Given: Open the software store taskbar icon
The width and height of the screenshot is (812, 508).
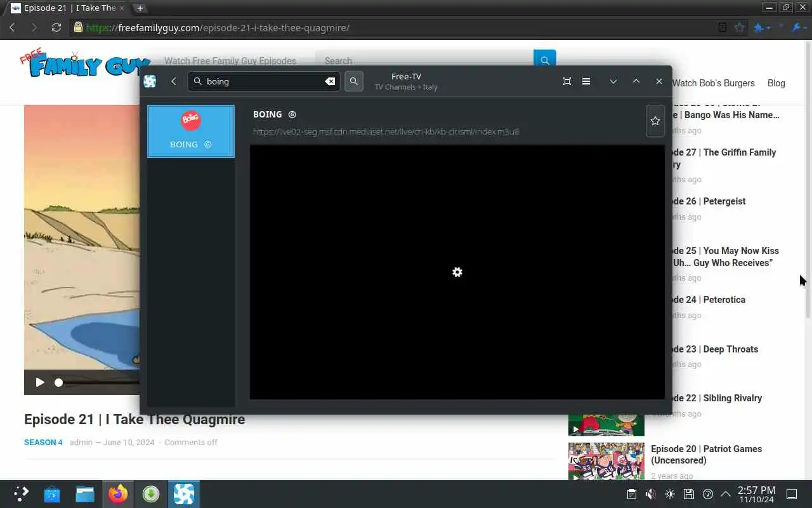Looking at the screenshot, I should pos(52,494).
